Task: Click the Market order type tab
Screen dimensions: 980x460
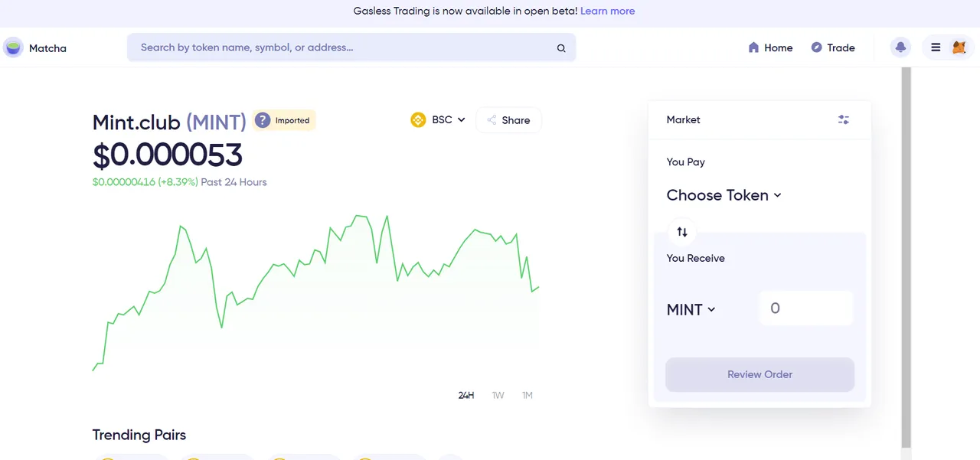Action: coord(684,119)
